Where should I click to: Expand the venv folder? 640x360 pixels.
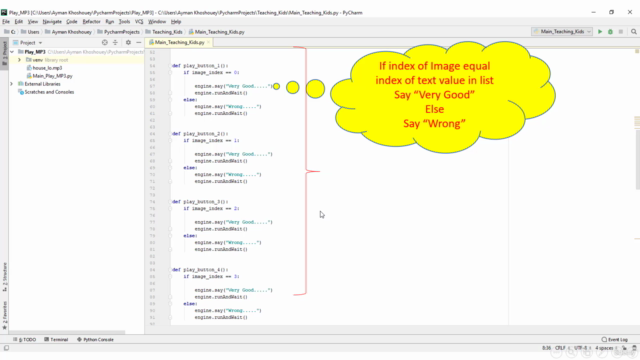click(x=19, y=60)
